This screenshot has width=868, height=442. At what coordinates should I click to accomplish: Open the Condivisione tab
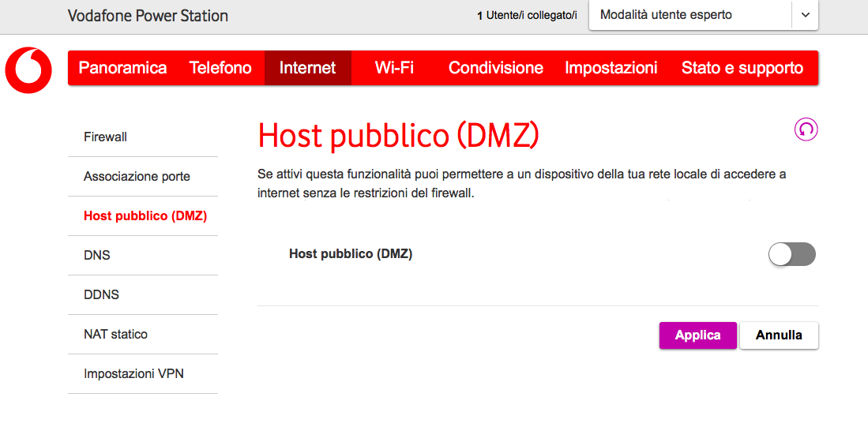click(495, 68)
